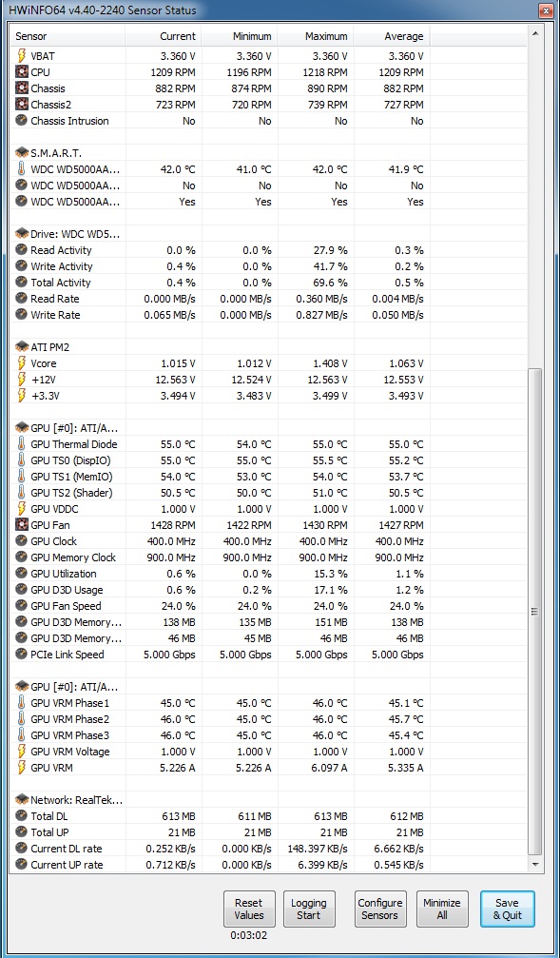
Task: Click the Maximum column header
Action: [x=315, y=36]
